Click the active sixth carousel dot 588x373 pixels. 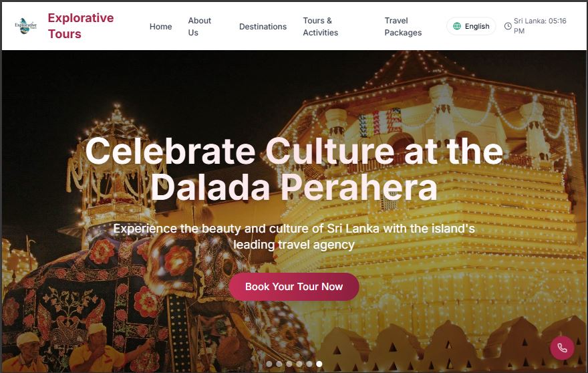(x=319, y=364)
